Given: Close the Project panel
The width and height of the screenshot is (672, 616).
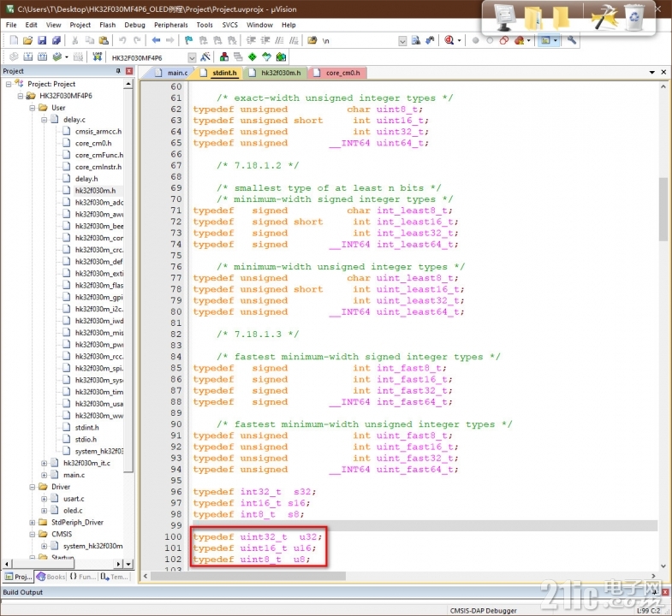Looking at the screenshot, I should point(129,71).
